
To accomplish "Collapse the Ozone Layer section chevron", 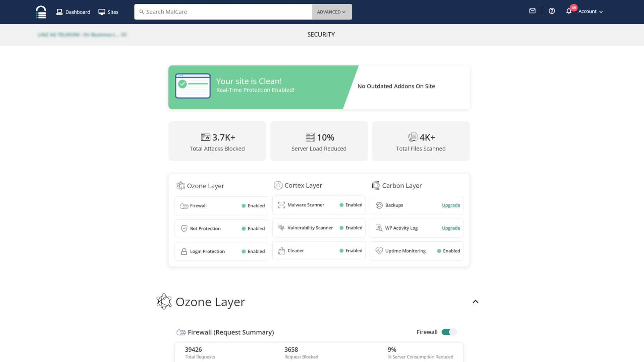I will (475, 302).
